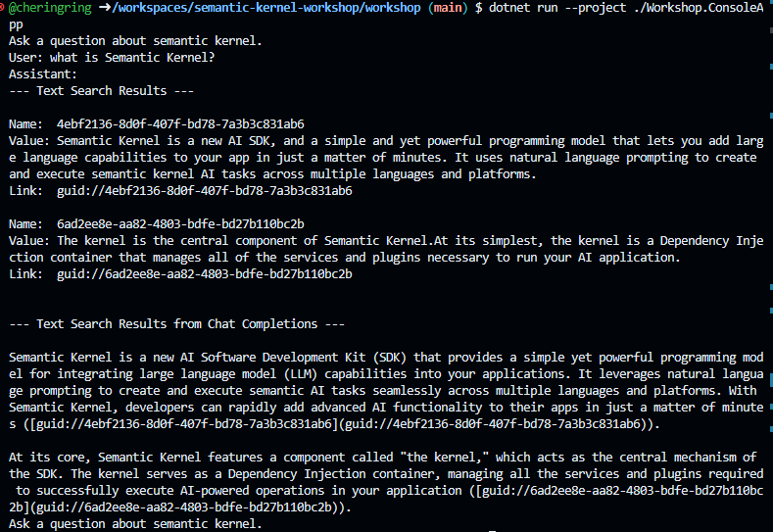Click the Name line 4ebf2136-8d0f-407f-bd78-7a3b3c831ab6
The height and width of the screenshot is (532, 773).
click(x=157, y=124)
